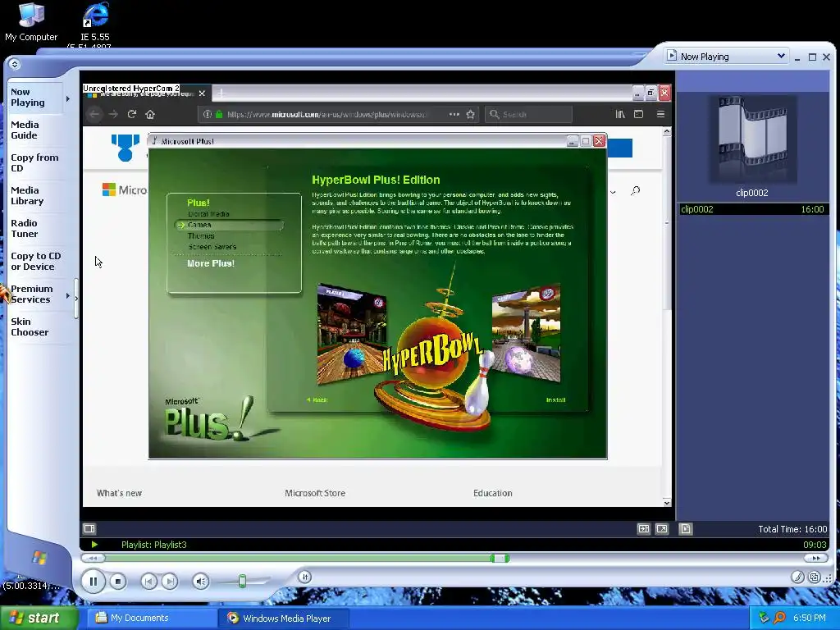Open media information pane icon
This screenshot has height=630, width=840.
click(x=685, y=529)
